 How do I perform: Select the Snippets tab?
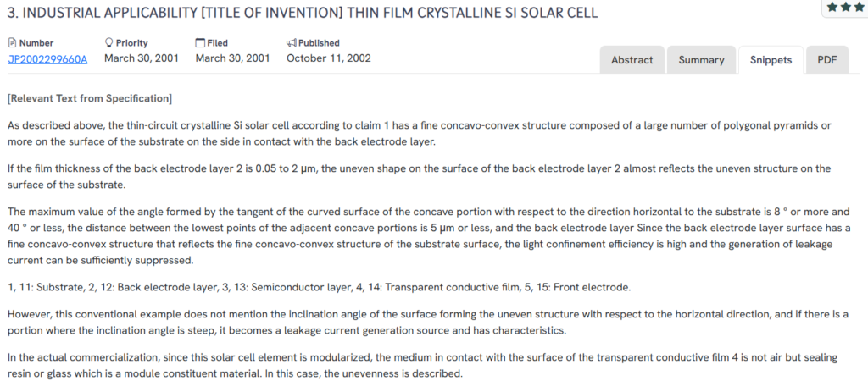pyautogui.click(x=771, y=60)
